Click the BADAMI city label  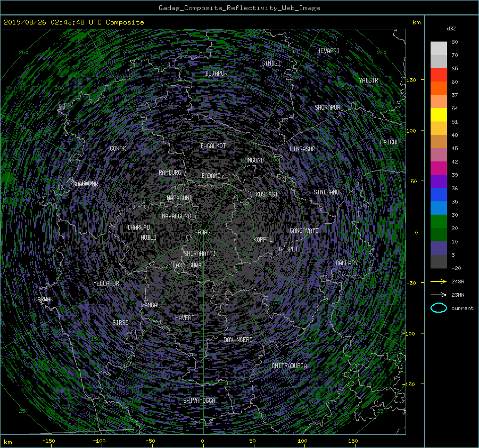[211, 176]
